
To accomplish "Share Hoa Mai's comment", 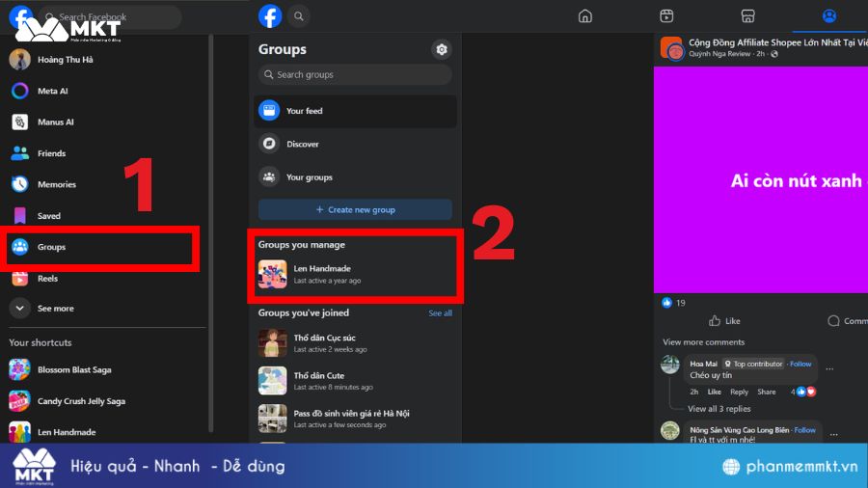I will click(766, 392).
